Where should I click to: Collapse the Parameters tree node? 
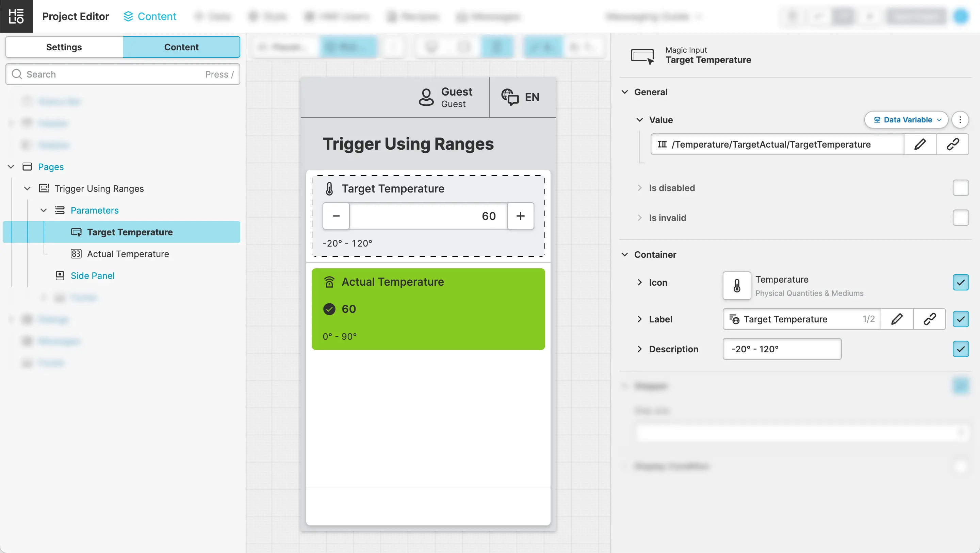[x=44, y=210]
